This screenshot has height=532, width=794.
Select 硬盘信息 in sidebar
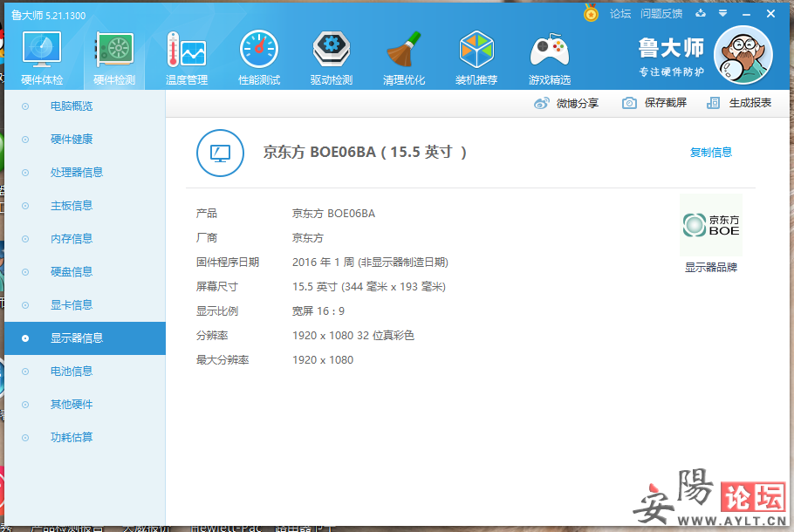86,272
